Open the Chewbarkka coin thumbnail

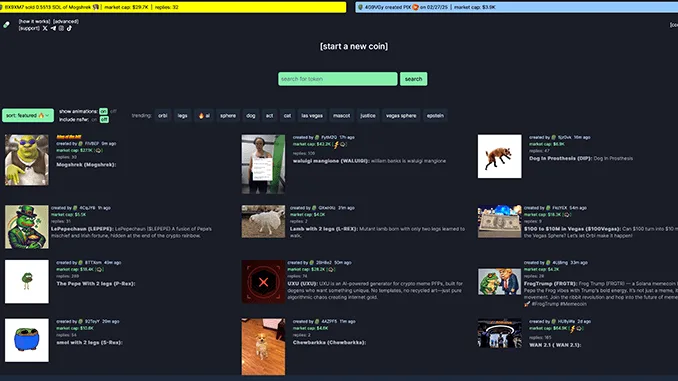click(263, 347)
